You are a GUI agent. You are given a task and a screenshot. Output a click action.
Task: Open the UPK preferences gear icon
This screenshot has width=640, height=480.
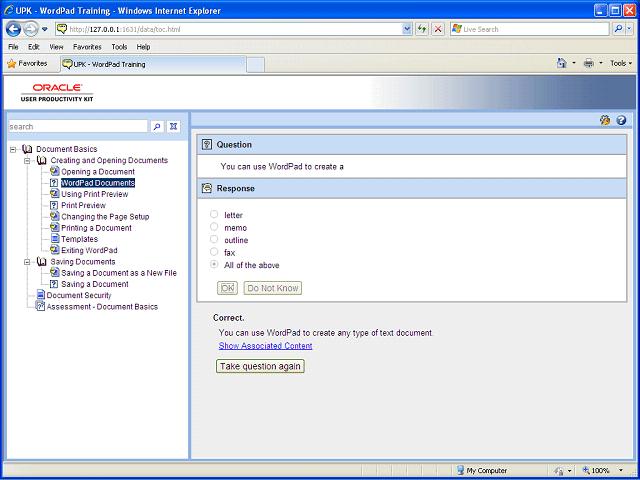(x=605, y=120)
